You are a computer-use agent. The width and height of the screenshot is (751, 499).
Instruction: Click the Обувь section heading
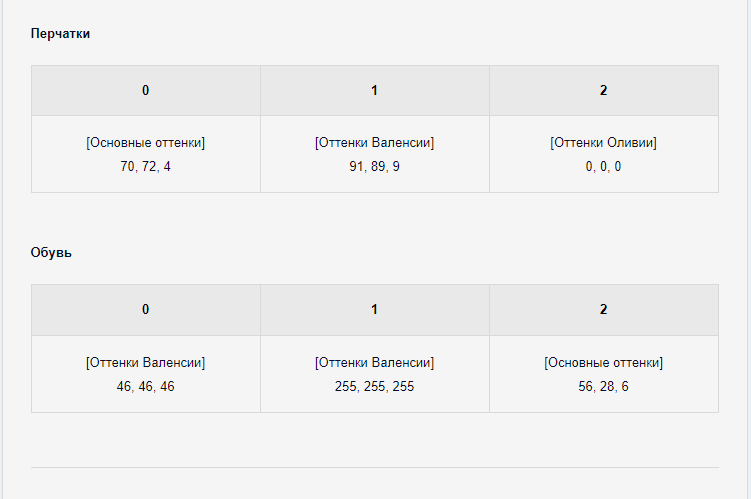(x=51, y=252)
